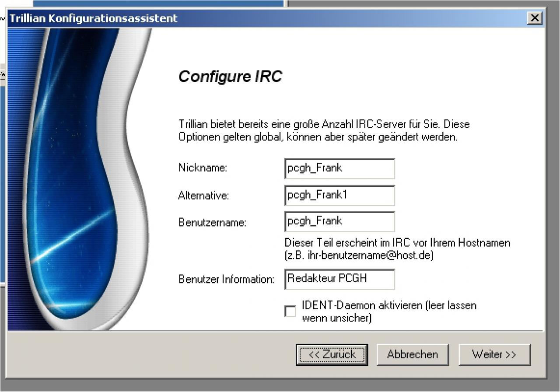The height and width of the screenshot is (392, 560).
Task: Click the Nickname input field
Action: click(x=339, y=168)
